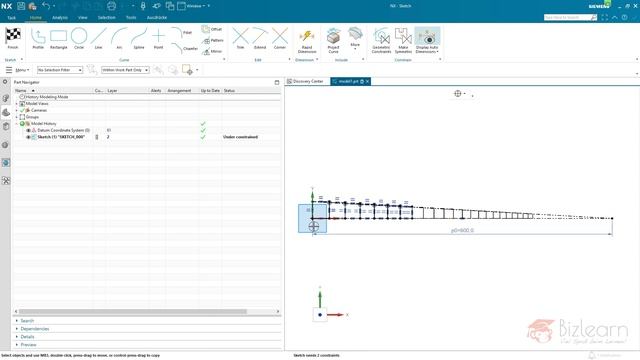Click the Print icon in title bar

click(111, 6)
